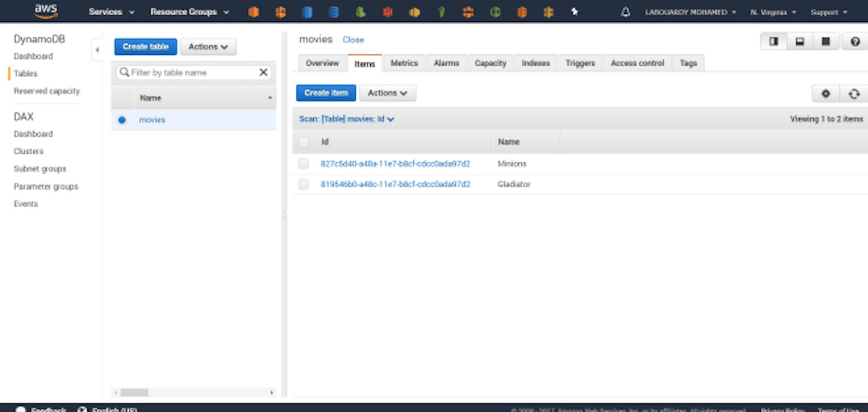Screen dimensions: 868x412
Task: Switch to the Alarms tab
Action: 446,63
